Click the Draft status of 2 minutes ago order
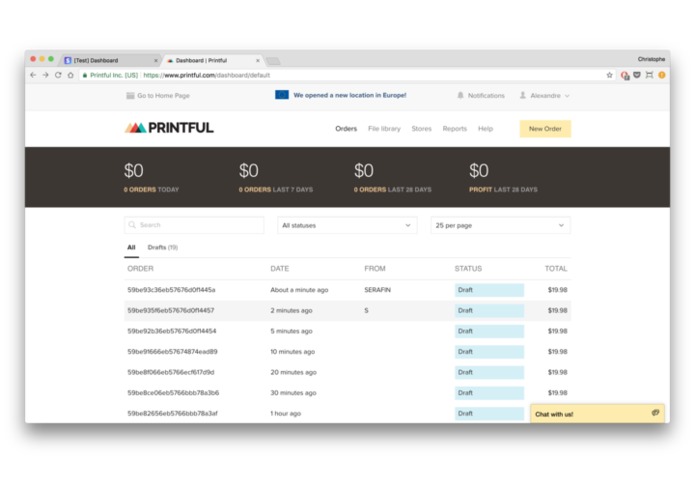The image size is (695, 494). (x=489, y=311)
